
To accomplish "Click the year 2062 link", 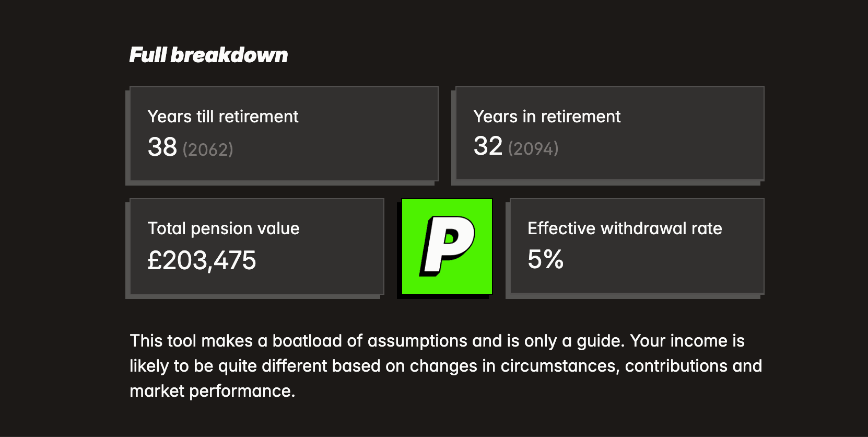I will 208,149.
